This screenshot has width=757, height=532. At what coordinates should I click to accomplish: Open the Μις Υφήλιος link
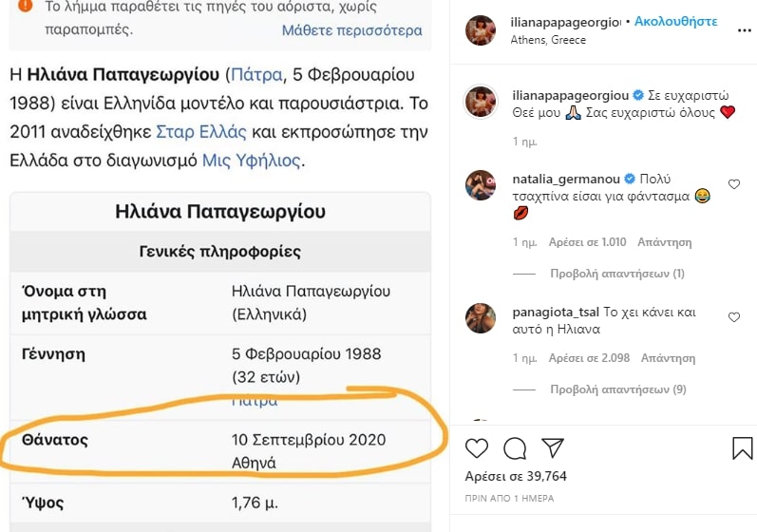click(251, 160)
